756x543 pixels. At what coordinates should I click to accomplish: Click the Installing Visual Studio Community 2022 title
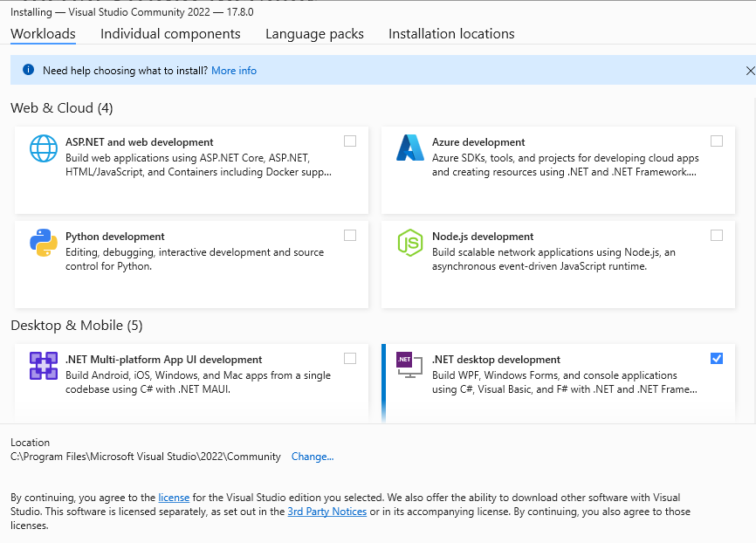pyautogui.click(x=132, y=12)
